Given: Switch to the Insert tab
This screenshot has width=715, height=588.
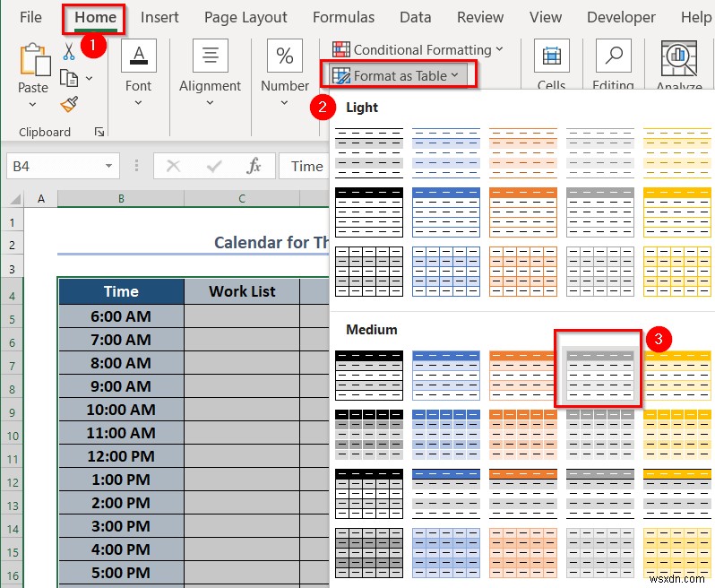Looking at the screenshot, I should (159, 17).
